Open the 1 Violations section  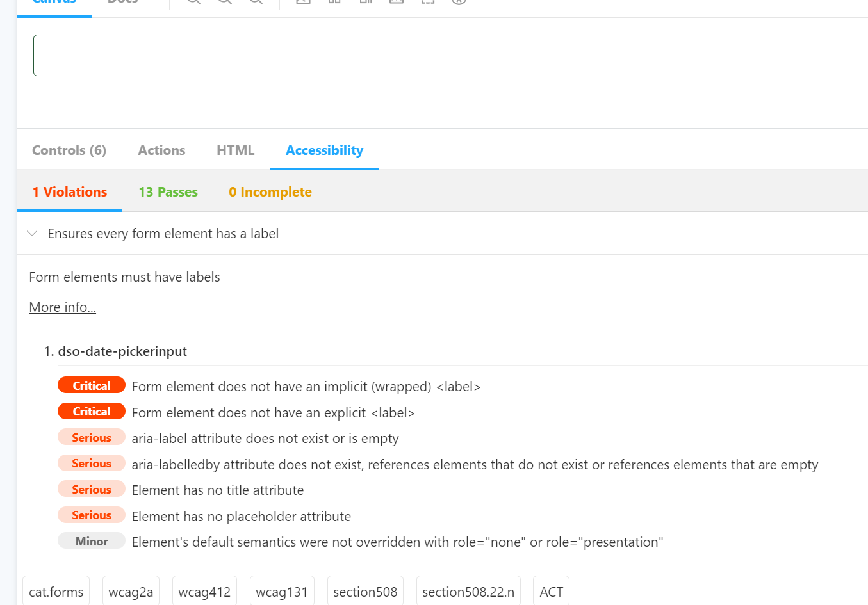point(69,191)
